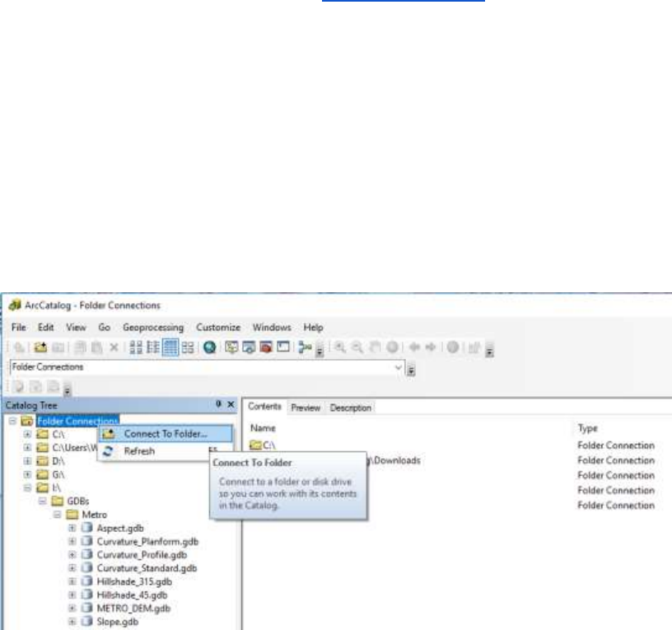
Task: Open the File menu
Action: coord(18,328)
